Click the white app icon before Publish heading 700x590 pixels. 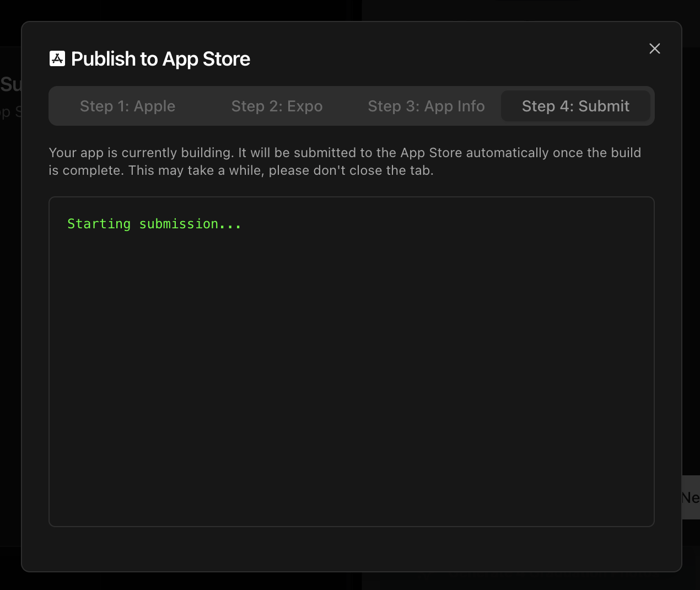pos(57,57)
